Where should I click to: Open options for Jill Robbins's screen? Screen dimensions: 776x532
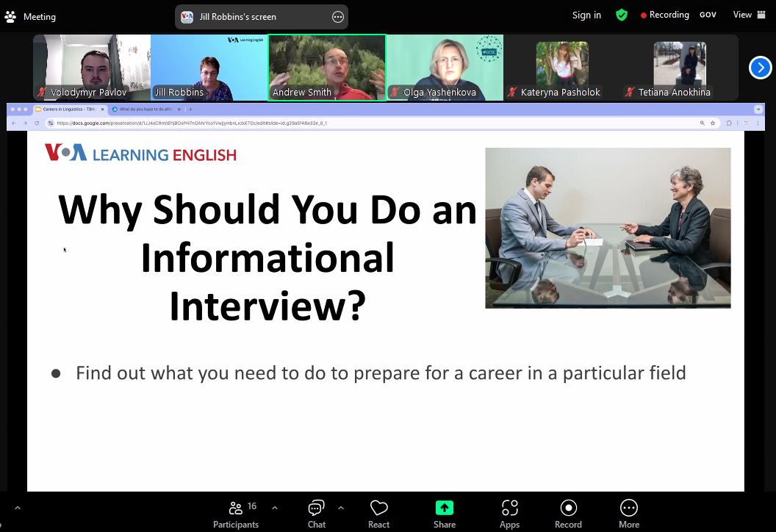(x=338, y=17)
